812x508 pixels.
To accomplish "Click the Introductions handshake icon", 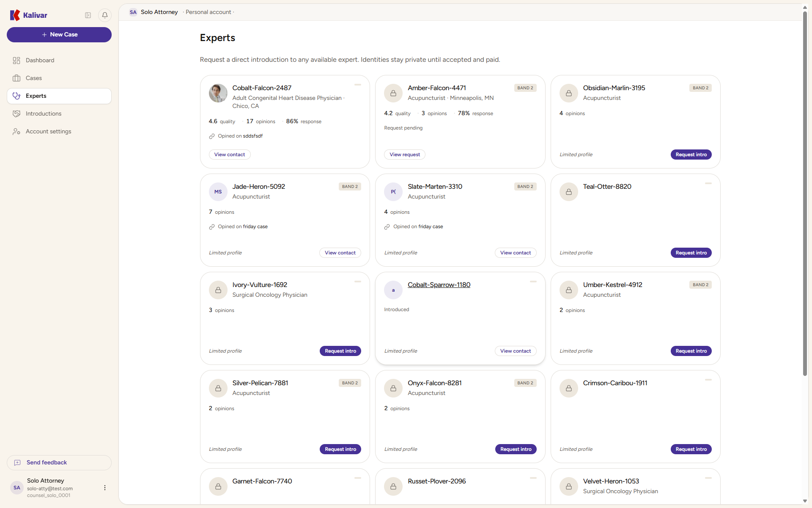I will click(x=16, y=114).
